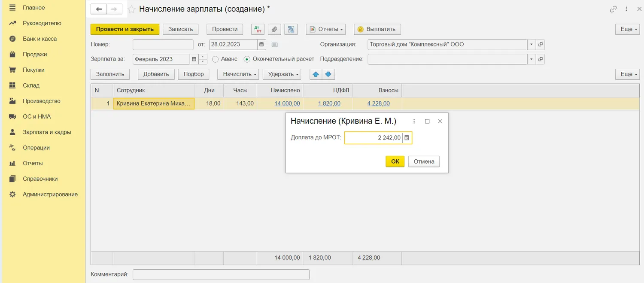
Task: Move row down with blue arrow
Action: pos(328,74)
